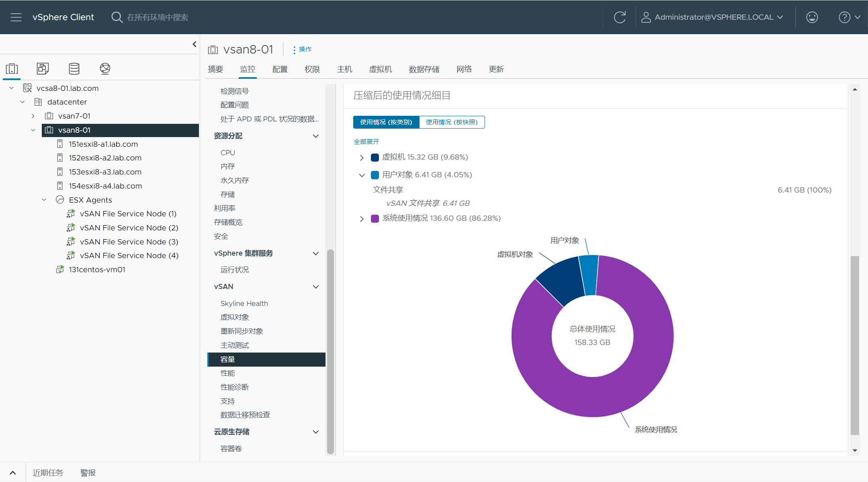Viewport: 868px width, 482px height.
Task: Open the 摘要 tab
Action: point(215,69)
